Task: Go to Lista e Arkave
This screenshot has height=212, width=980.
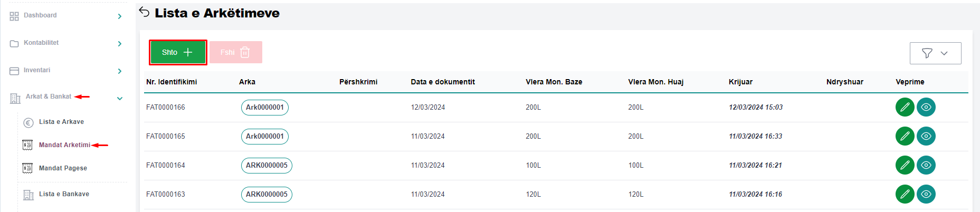Action: pos(61,122)
